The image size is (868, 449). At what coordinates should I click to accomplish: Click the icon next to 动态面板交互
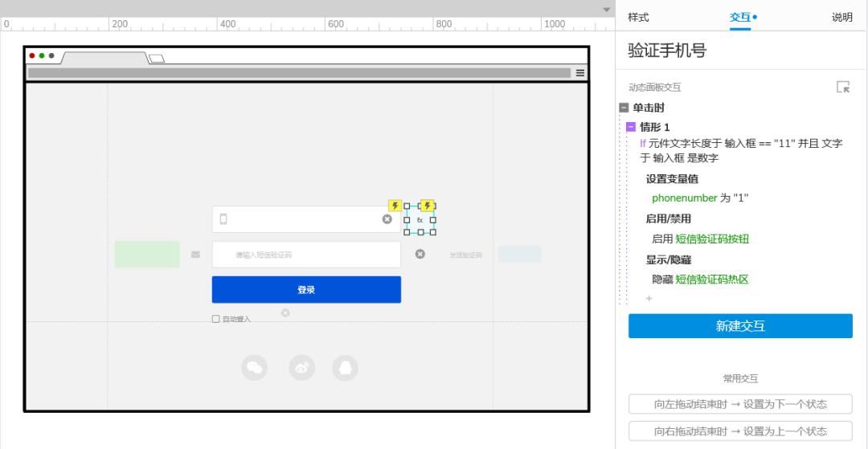point(842,87)
